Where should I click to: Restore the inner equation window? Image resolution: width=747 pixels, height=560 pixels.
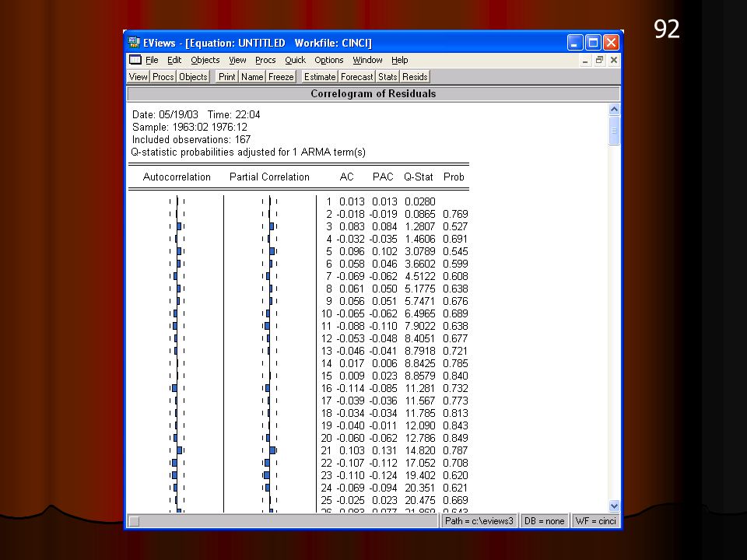point(599,60)
